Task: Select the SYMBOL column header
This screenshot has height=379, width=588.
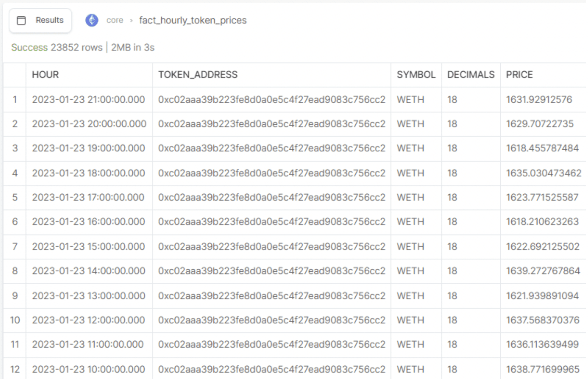Action: pos(415,74)
